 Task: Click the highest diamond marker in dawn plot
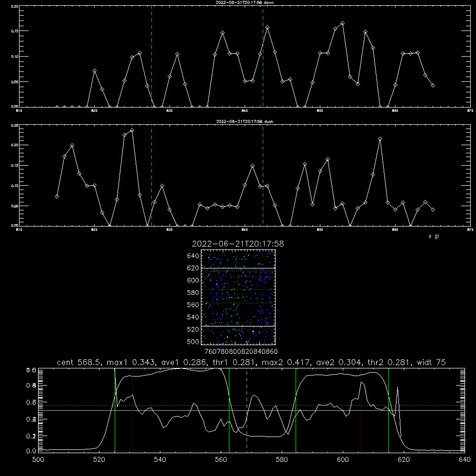(x=342, y=23)
